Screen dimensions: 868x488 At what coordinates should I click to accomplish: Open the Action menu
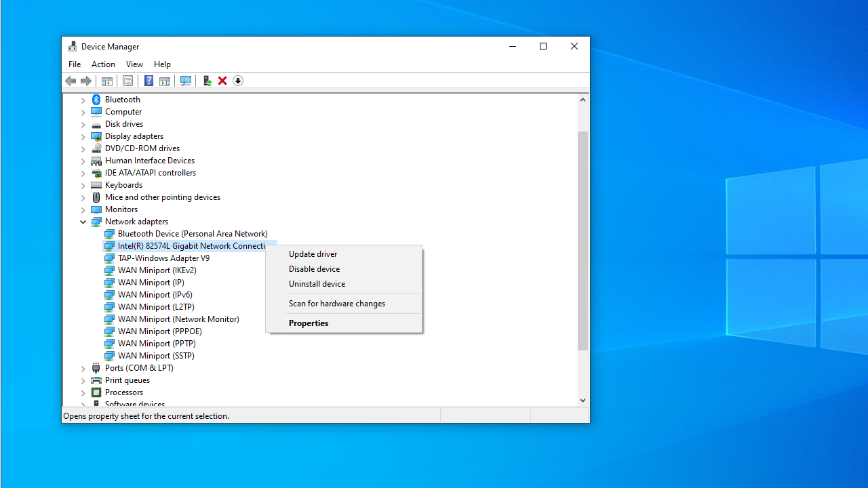(x=103, y=64)
